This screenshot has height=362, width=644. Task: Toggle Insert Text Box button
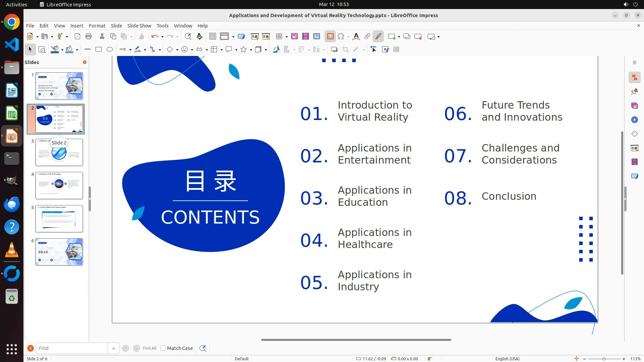click(330, 37)
